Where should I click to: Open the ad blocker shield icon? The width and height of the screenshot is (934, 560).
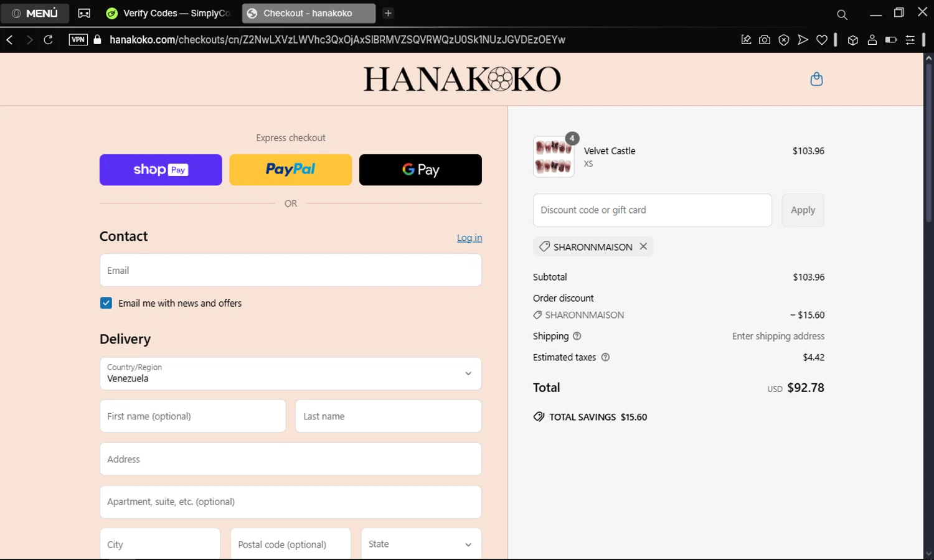(x=784, y=40)
